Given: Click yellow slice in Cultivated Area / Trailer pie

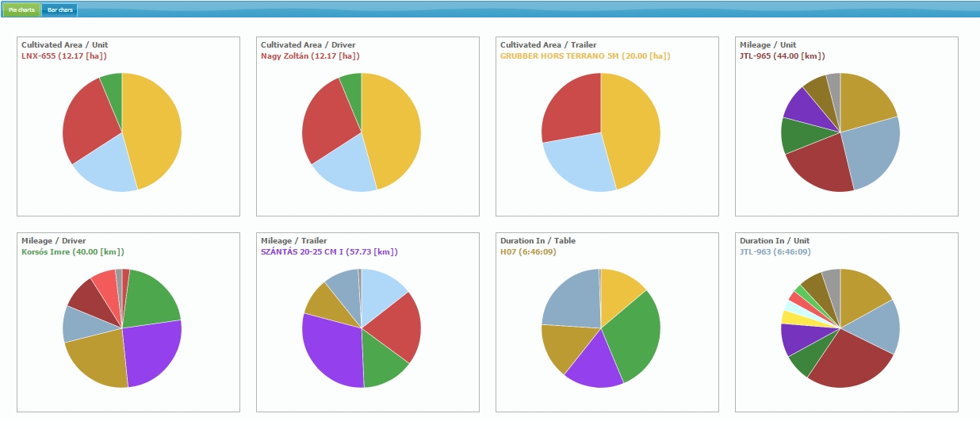Looking at the screenshot, I should click(632, 131).
